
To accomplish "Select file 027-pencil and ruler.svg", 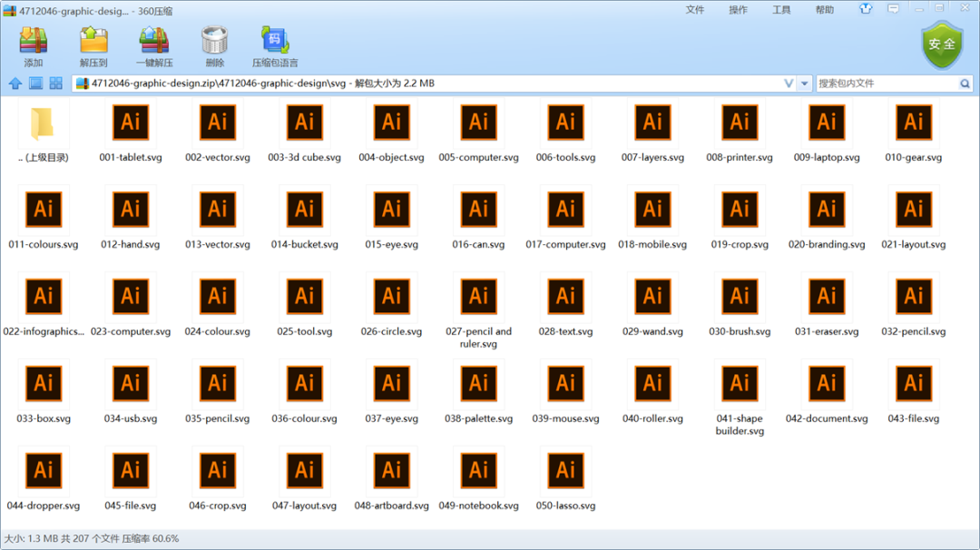I will 479,312.
